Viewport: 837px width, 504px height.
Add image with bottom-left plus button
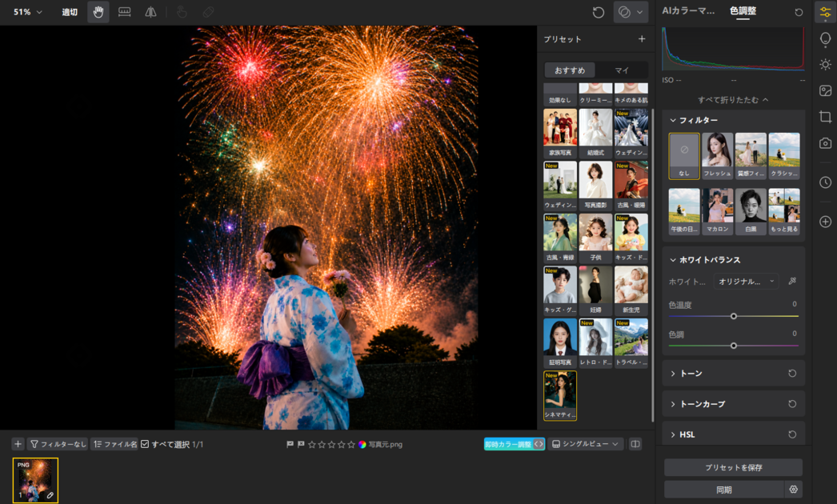pos(18,444)
